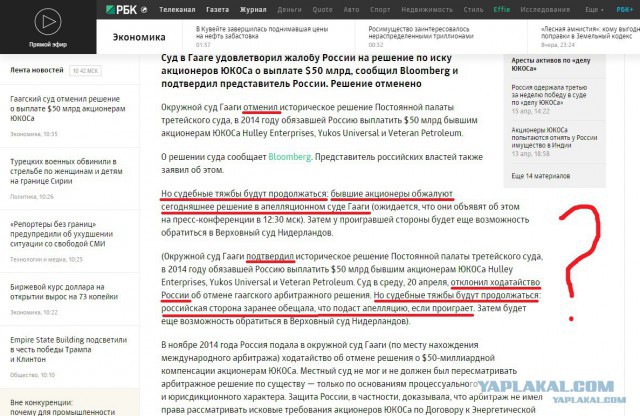Go to the Quote section
This screenshot has height=416, width=640.
pyautogui.click(x=322, y=9)
